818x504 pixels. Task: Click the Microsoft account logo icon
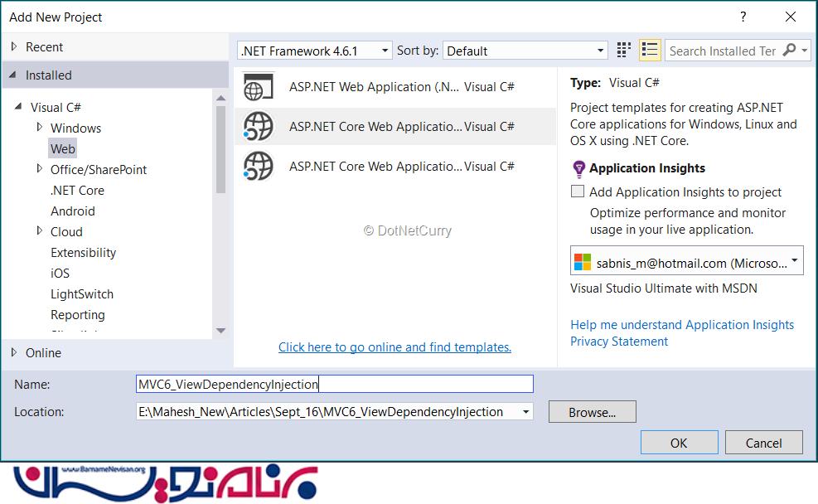click(x=583, y=263)
